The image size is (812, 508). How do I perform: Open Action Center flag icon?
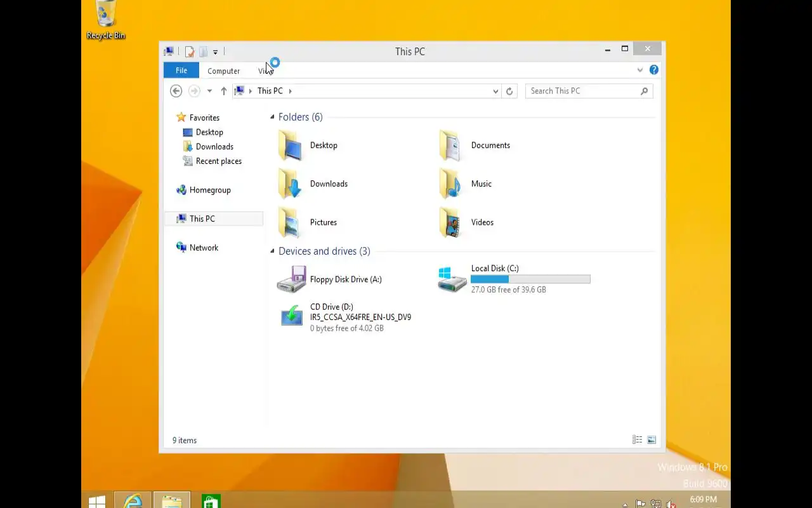point(641,504)
